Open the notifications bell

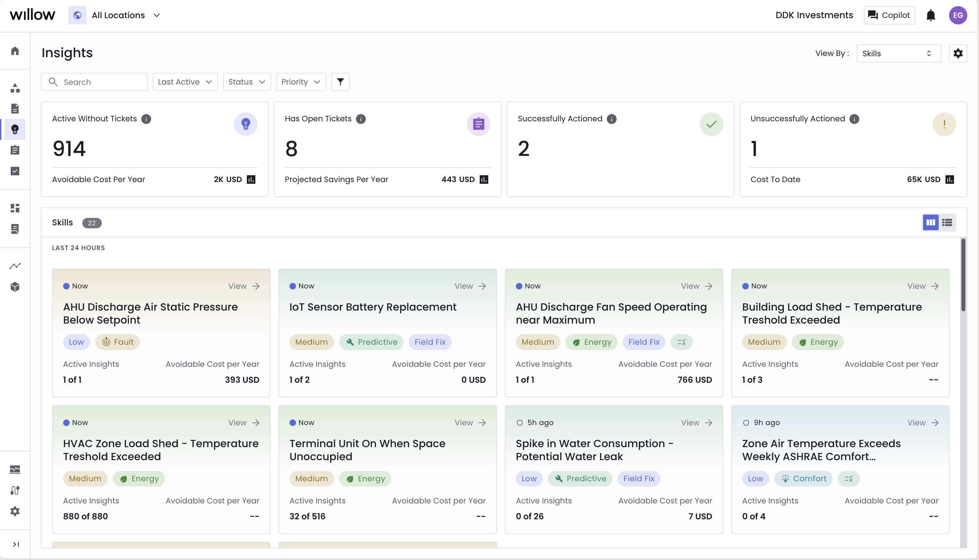click(930, 15)
